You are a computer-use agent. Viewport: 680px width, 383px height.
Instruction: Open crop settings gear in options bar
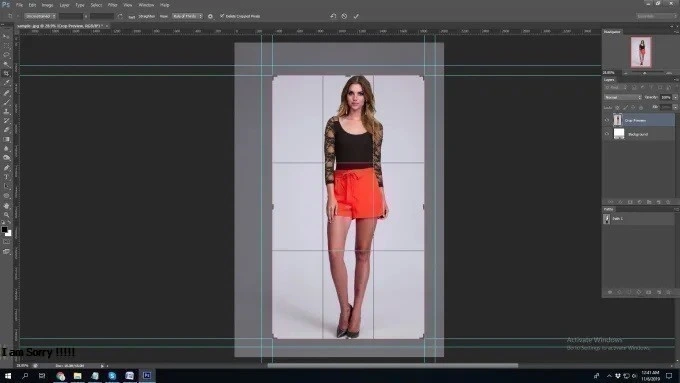pyautogui.click(x=210, y=16)
